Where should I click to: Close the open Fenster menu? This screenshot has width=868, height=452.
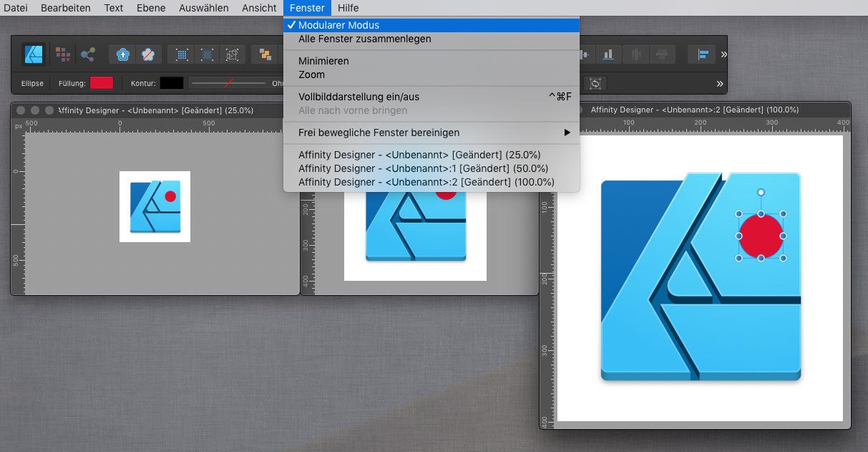tap(307, 8)
